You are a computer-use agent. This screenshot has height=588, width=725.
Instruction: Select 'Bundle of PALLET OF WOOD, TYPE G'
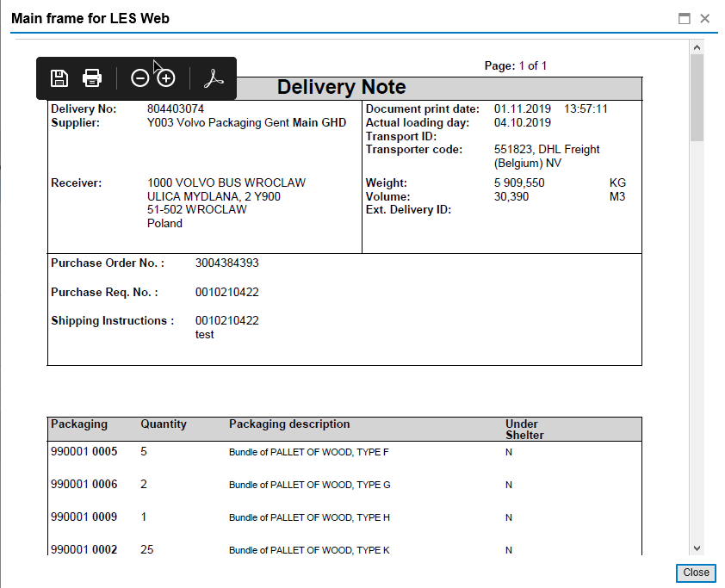pyautogui.click(x=310, y=485)
